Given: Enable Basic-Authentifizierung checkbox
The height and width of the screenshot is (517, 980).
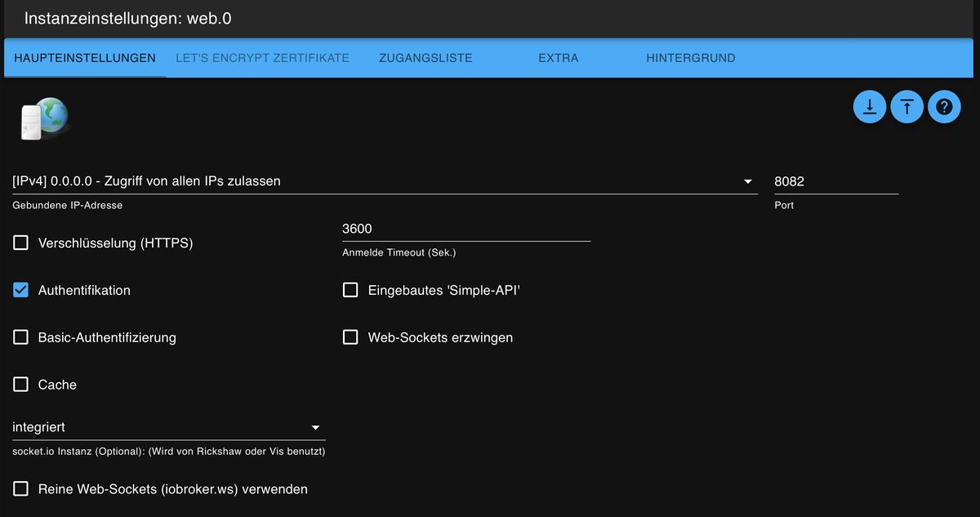Looking at the screenshot, I should pyautogui.click(x=21, y=337).
